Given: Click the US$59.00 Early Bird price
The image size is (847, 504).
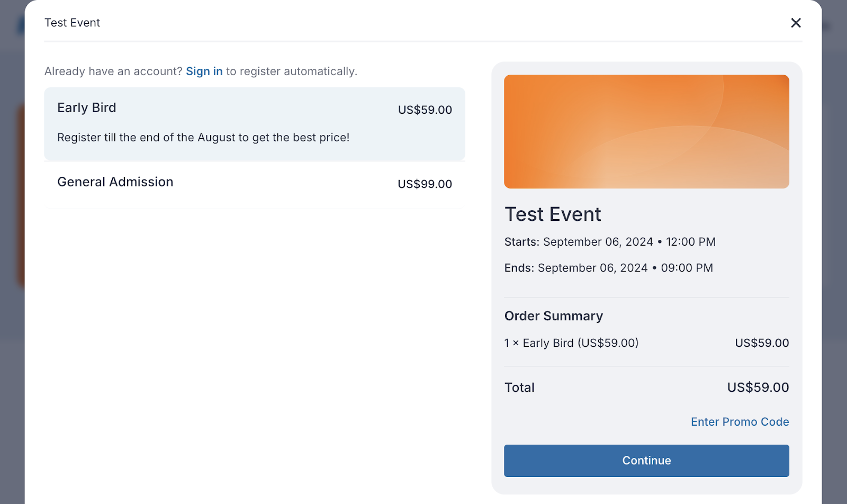Looking at the screenshot, I should point(425,110).
